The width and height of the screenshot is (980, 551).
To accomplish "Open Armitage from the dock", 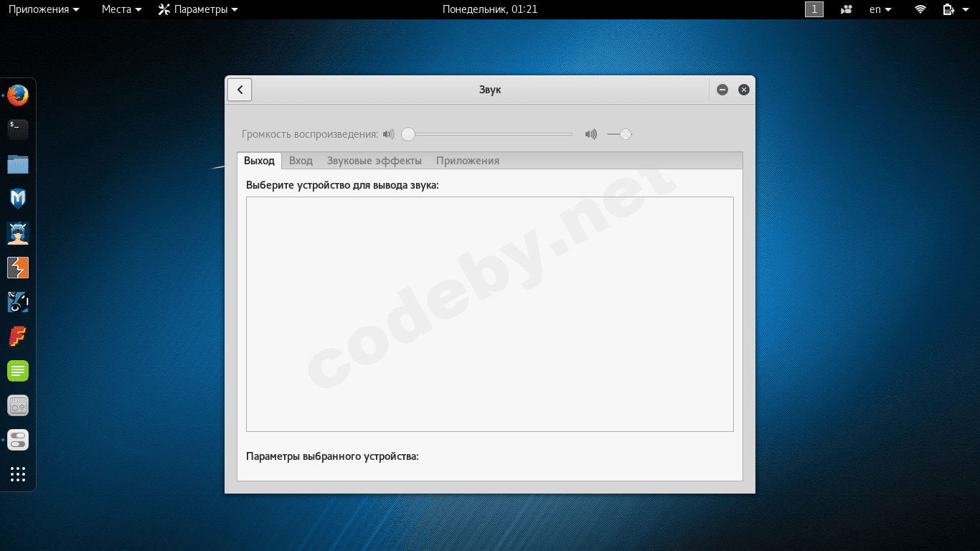I will pos(18,233).
